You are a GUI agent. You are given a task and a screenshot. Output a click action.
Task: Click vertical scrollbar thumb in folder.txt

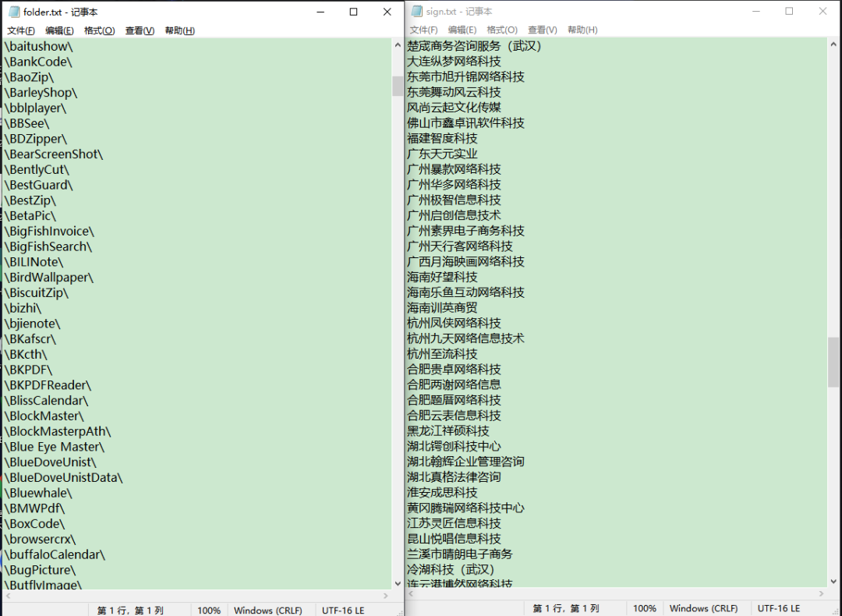click(x=398, y=86)
